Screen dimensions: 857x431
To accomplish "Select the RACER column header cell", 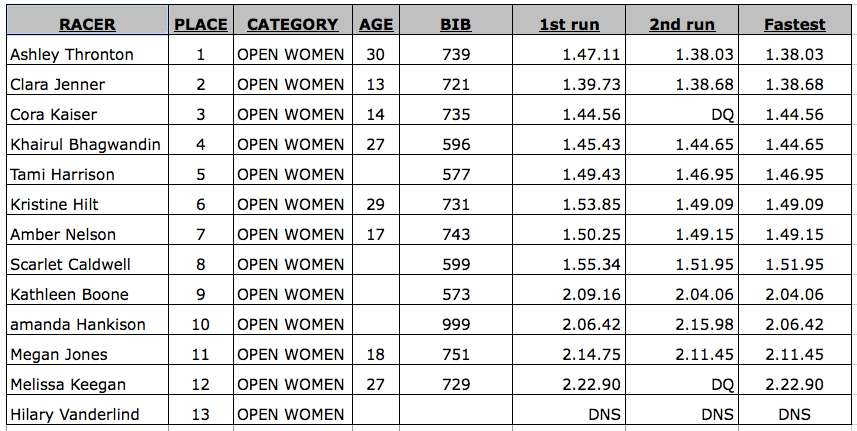I will tap(87, 21).
